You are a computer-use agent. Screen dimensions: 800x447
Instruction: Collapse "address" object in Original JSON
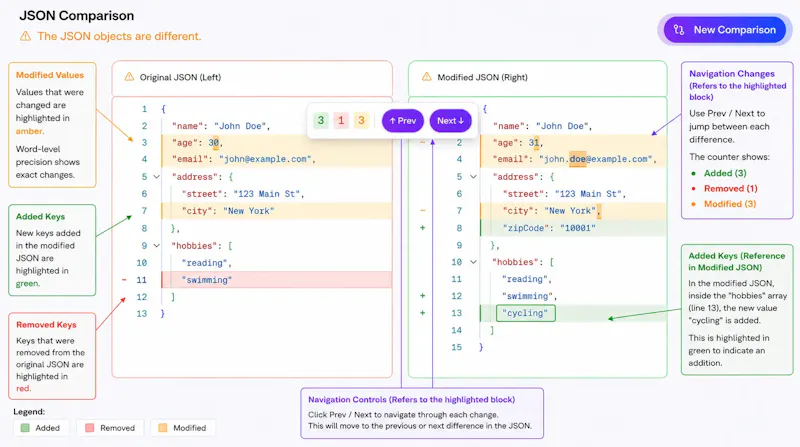(157, 177)
